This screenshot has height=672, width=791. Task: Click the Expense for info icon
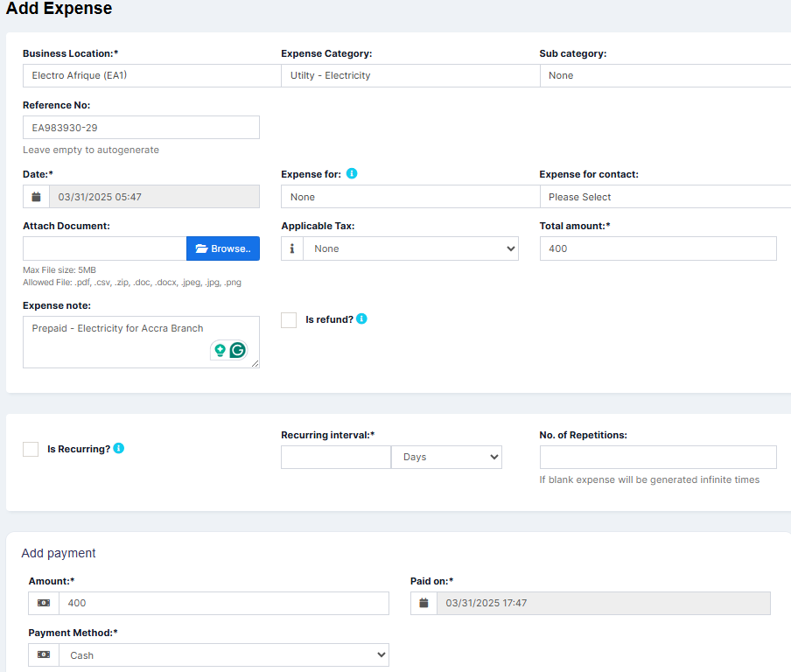[352, 173]
